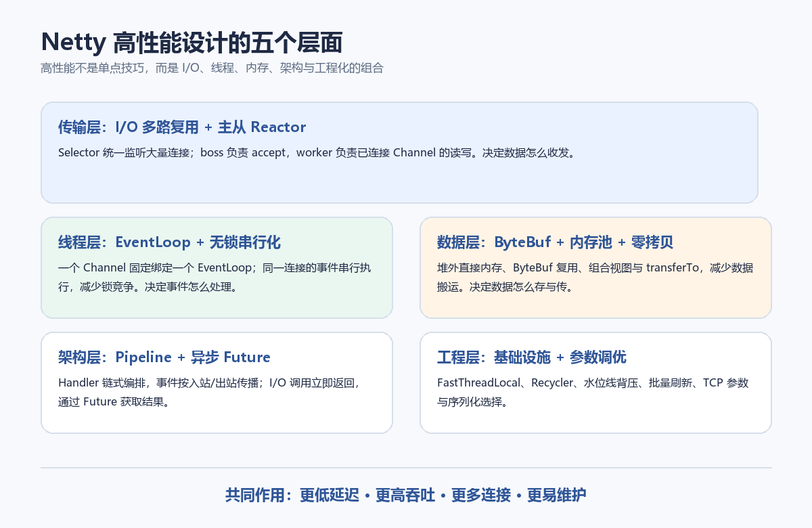Click the text starting '堆外直接内存、ByteBuf 复用'
Viewport: 812px width, 528px height.
coord(595,267)
